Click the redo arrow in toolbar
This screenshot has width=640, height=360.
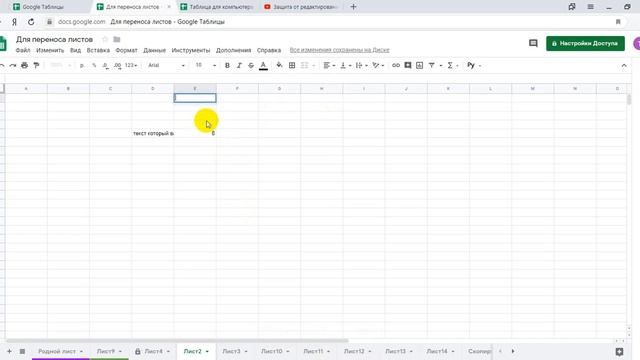click(x=13, y=65)
